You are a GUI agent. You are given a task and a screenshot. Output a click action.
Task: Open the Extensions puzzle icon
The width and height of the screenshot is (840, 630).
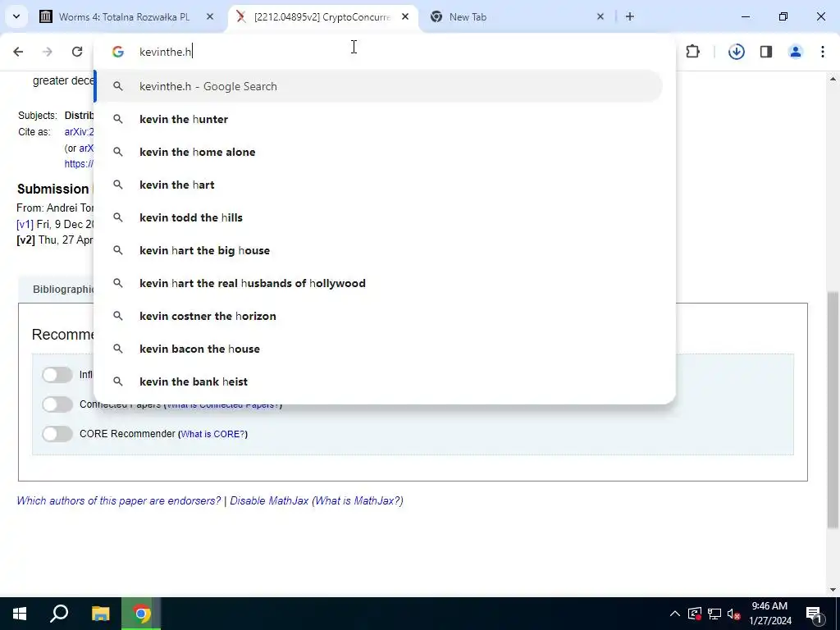[x=692, y=52]
